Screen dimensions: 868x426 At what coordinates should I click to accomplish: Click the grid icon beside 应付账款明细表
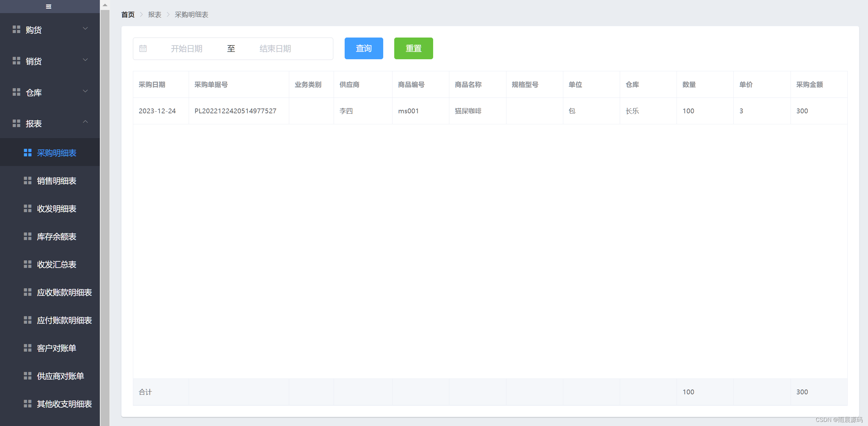coord(28,320)
